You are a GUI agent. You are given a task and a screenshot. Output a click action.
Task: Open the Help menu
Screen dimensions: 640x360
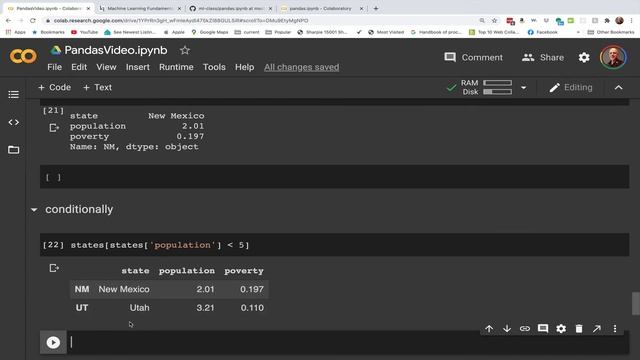point(244,67)
